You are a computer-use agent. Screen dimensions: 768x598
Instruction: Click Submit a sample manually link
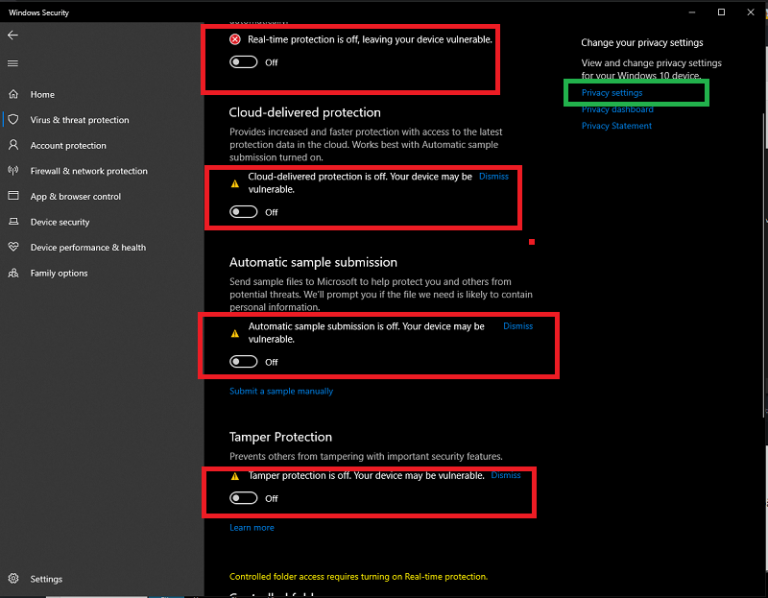coord(281,391)
